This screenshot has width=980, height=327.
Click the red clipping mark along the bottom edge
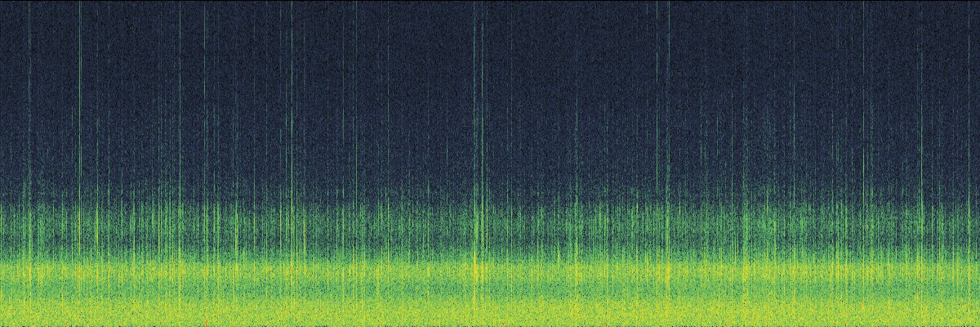click(x=205, y=324)
